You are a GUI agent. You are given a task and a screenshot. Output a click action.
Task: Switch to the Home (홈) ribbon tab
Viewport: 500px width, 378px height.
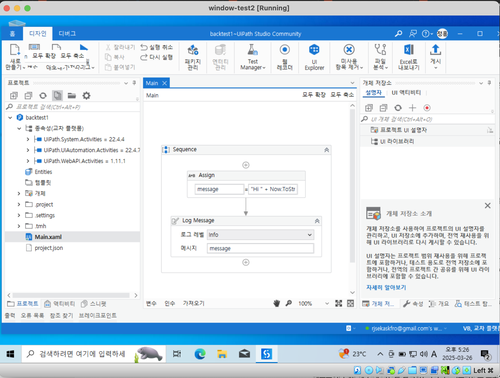(x=12, y=34)
